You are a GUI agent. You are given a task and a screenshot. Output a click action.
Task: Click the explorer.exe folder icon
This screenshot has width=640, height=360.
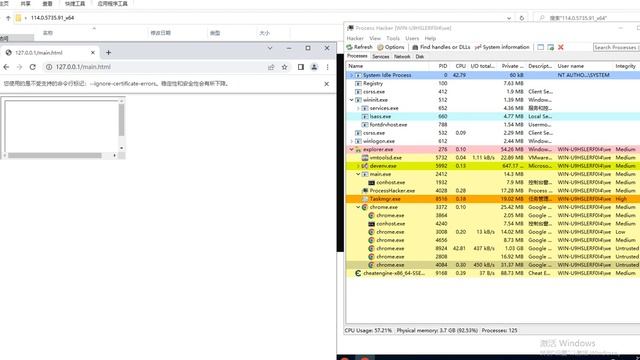coord(358,149)
